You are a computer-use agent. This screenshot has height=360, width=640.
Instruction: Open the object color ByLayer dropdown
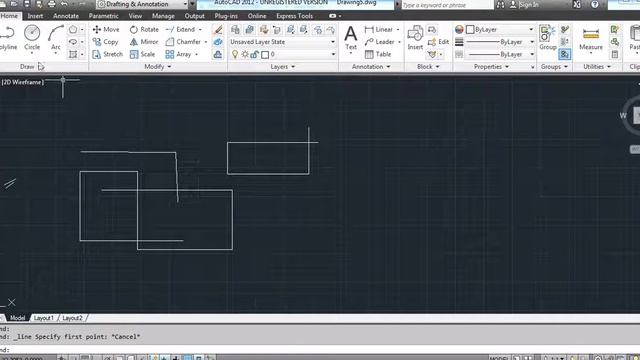(500, 29)
